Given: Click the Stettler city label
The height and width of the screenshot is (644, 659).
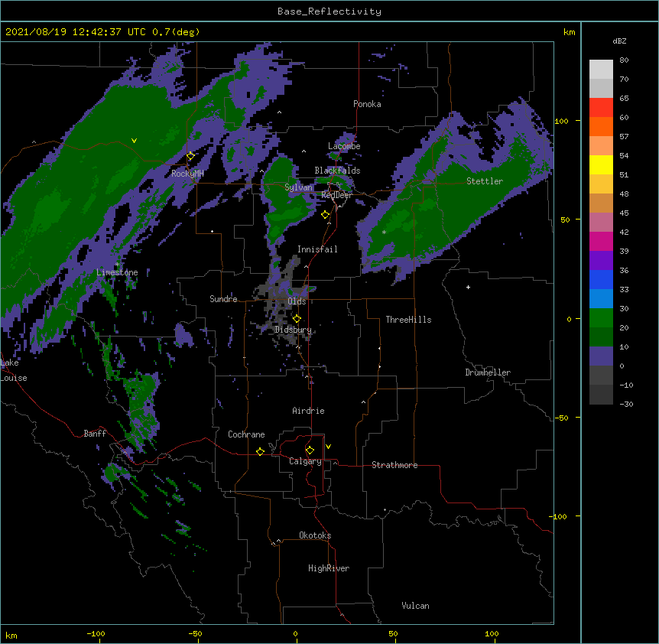Looking at the screenshot, I should click(x=485, y=181).
